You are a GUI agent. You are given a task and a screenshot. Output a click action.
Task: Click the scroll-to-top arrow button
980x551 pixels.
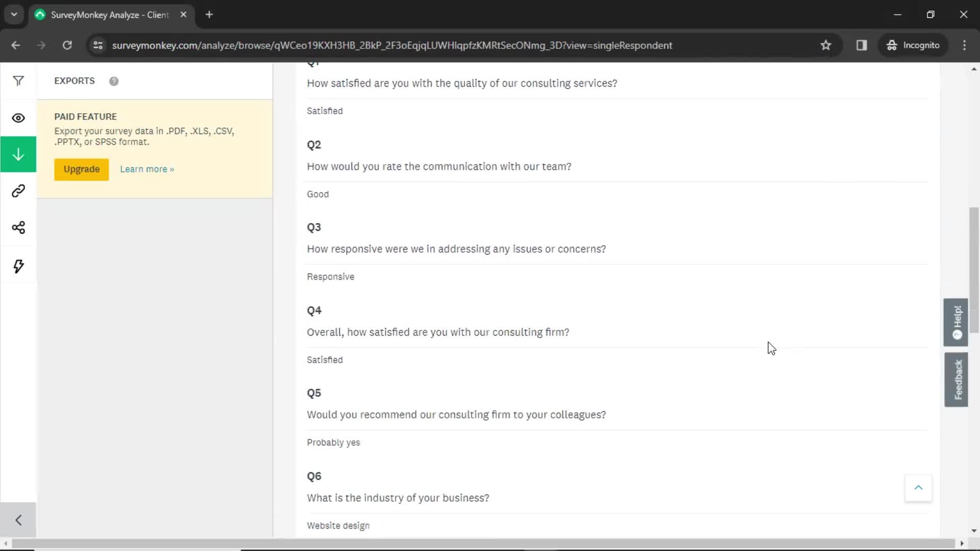tap(918, 488)
